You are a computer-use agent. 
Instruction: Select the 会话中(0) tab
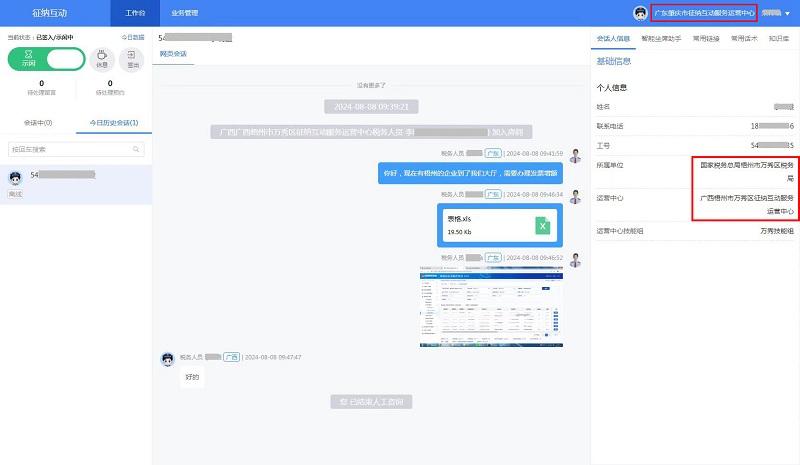[38, 122]
